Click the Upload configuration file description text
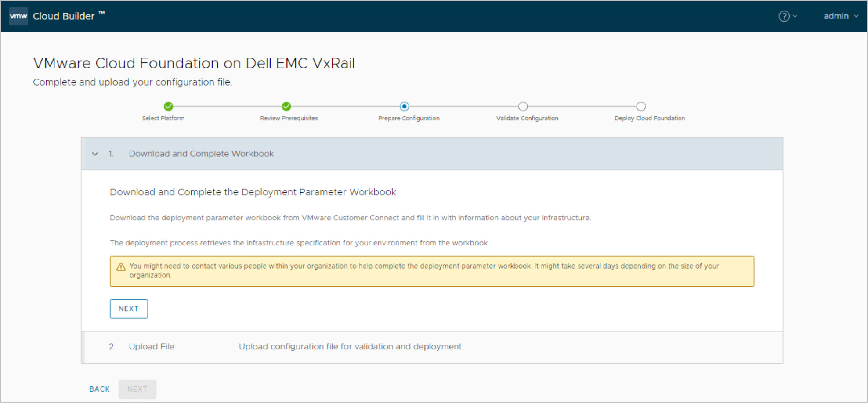This screenshot has width=868, height=403. 351,346
